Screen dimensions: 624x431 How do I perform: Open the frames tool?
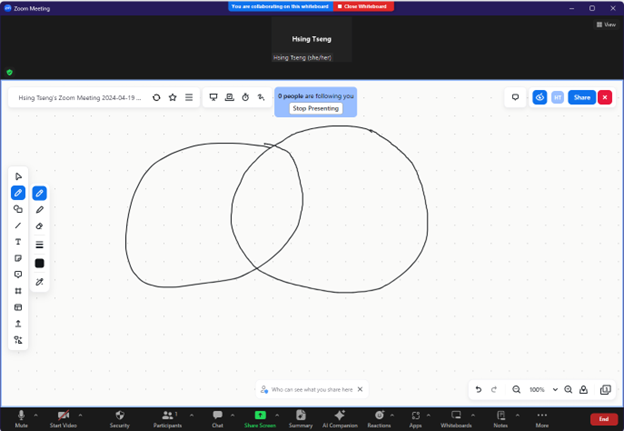(x=18, y=291)
